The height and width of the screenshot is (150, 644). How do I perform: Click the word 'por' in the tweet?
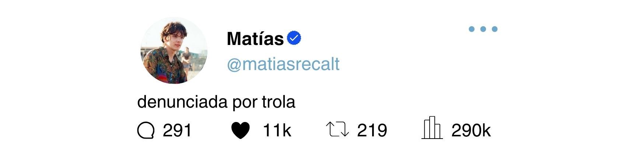click(245, 103)
